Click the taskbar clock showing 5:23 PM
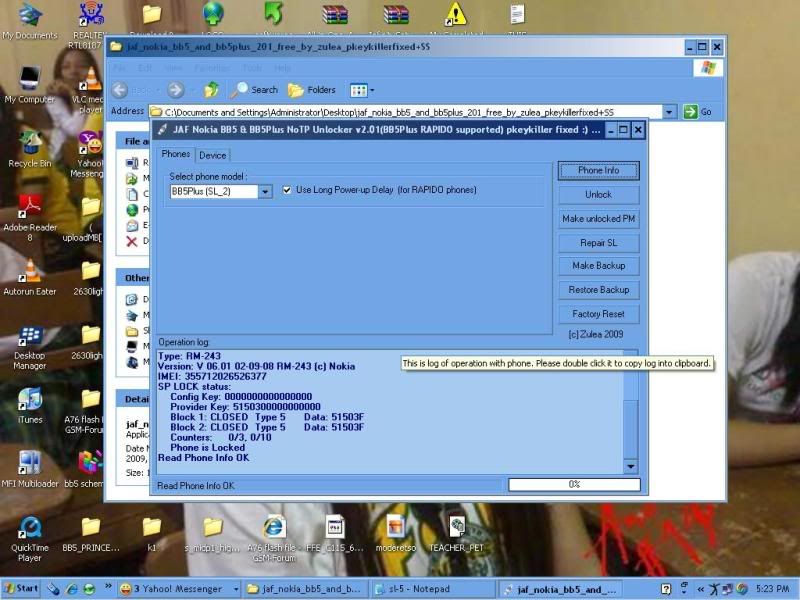Screen dimensions: 800x600 (772, 589)
